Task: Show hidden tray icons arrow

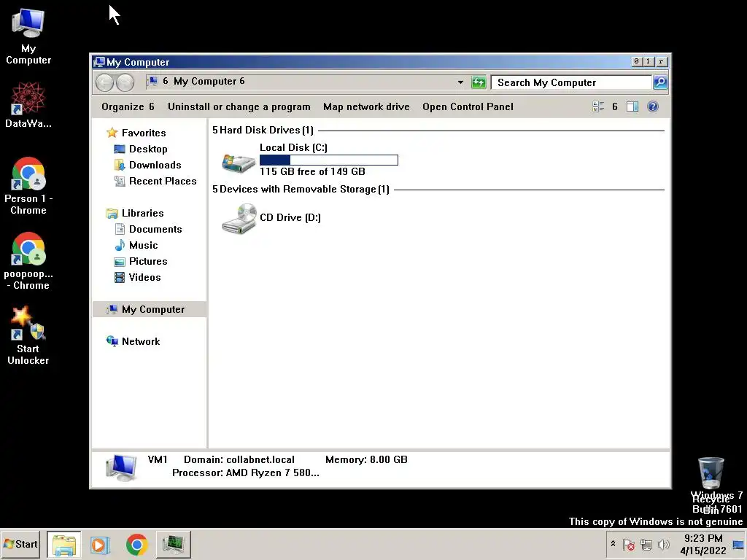Action: coord(613,544)
